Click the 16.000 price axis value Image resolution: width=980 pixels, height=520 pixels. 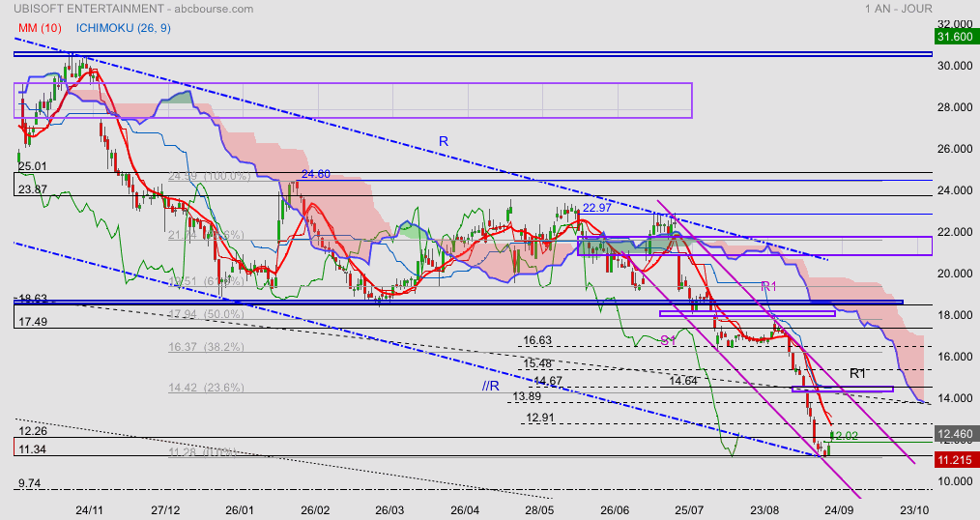coord(955,357)
